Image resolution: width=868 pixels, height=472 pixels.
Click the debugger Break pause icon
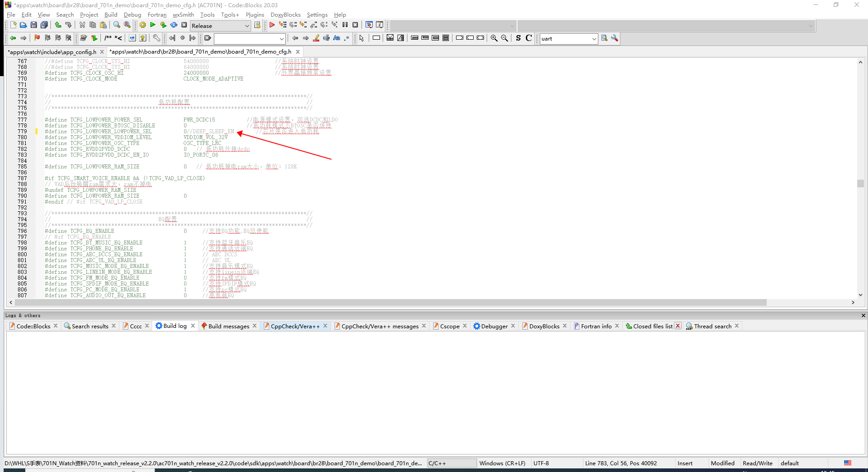(x=345, y=25)
